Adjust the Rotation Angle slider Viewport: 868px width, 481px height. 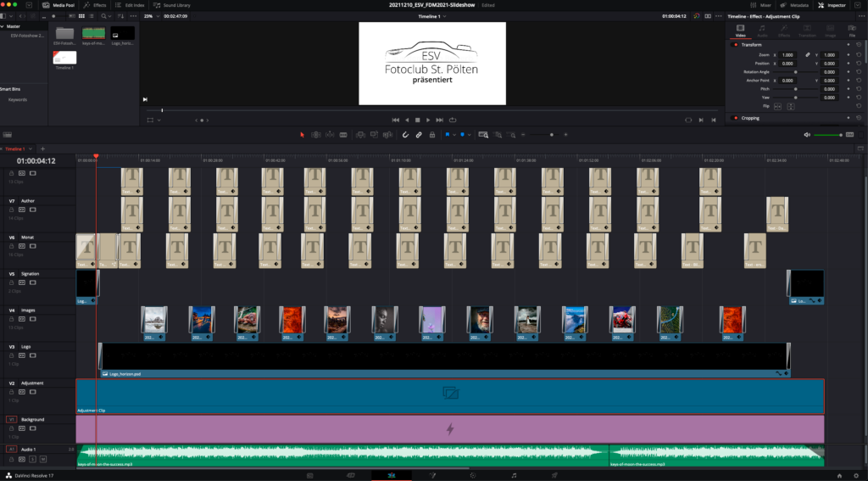click(795, 72)
